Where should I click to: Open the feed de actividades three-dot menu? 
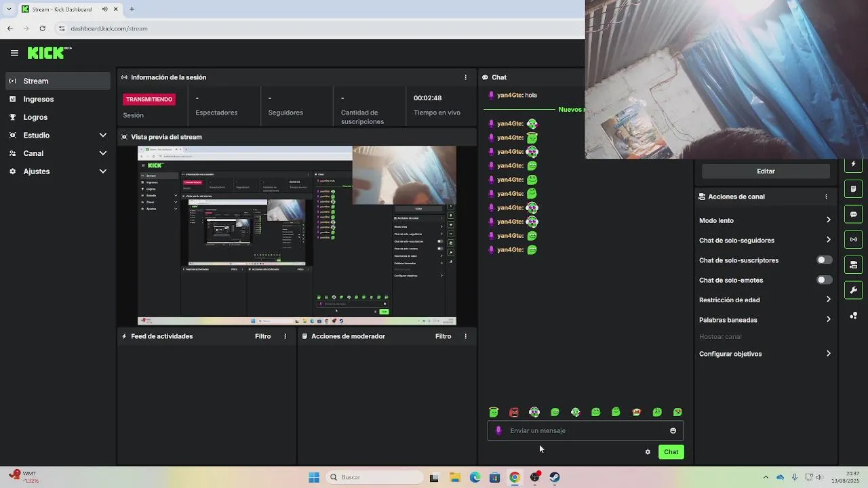coord(285,336)
